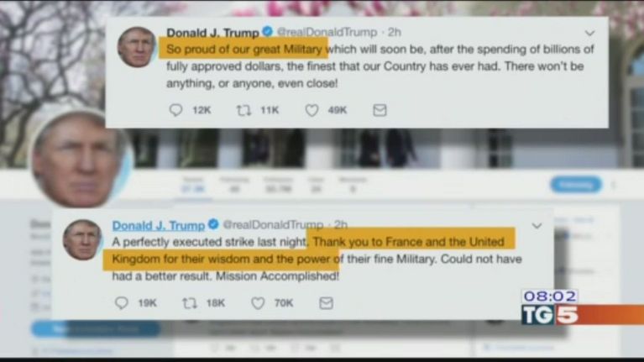This screenshot has height=362, width=644.
Task: Click envelope icon on the strike tweet
Action: tap(326, 303)
